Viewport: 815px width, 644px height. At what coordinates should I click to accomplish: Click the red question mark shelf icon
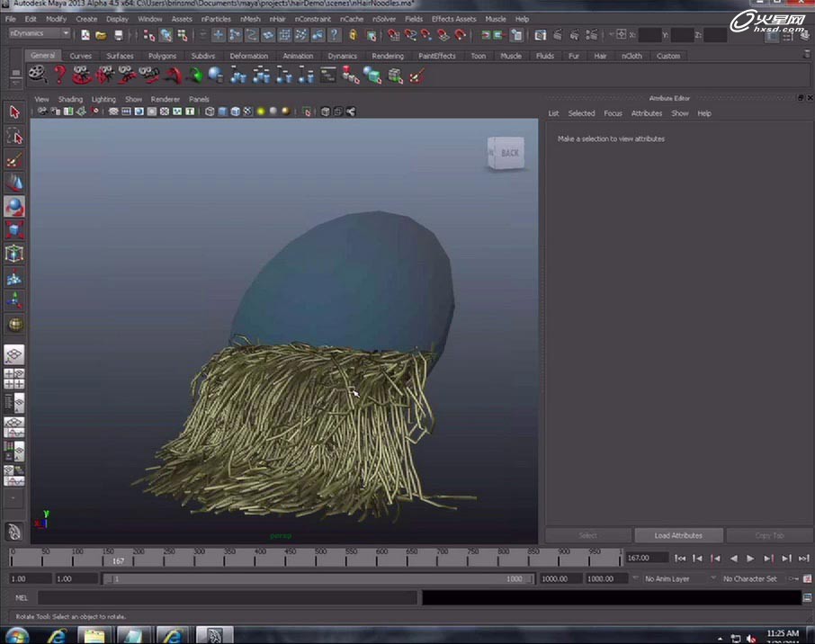(59, 75)
